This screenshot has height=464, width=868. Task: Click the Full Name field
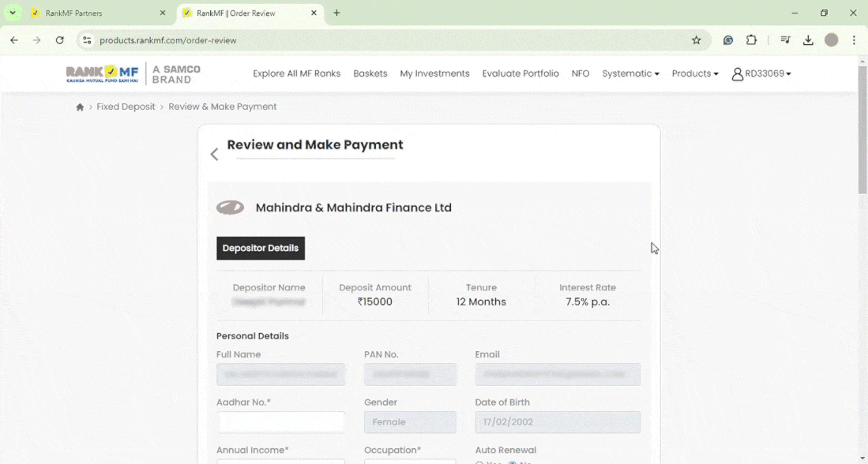click(280, 374)
